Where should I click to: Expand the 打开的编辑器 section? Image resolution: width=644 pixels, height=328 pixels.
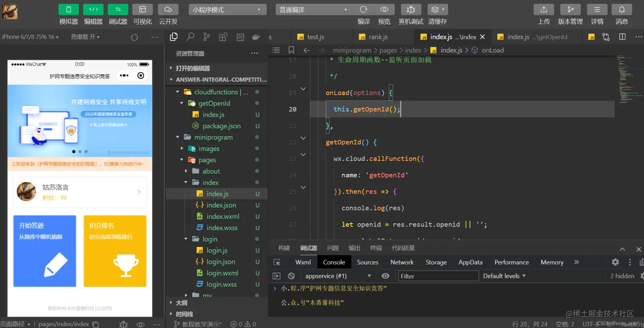click(x=217, y=68)
